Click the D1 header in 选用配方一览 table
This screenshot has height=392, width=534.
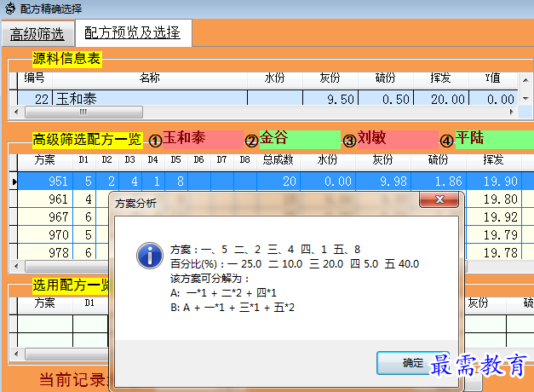click(x=90, y=303)
